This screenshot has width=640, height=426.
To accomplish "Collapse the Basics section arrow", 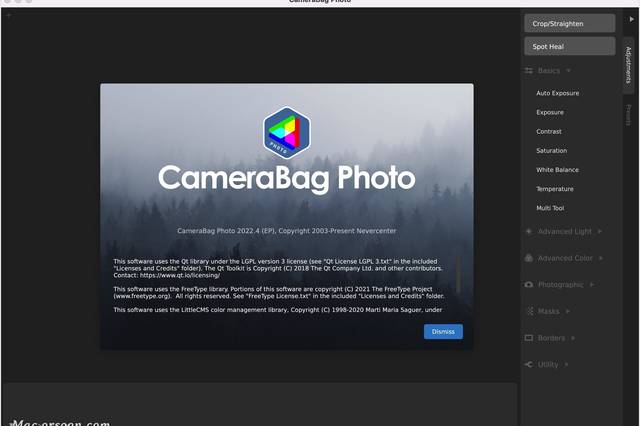I will click(568, 71).
